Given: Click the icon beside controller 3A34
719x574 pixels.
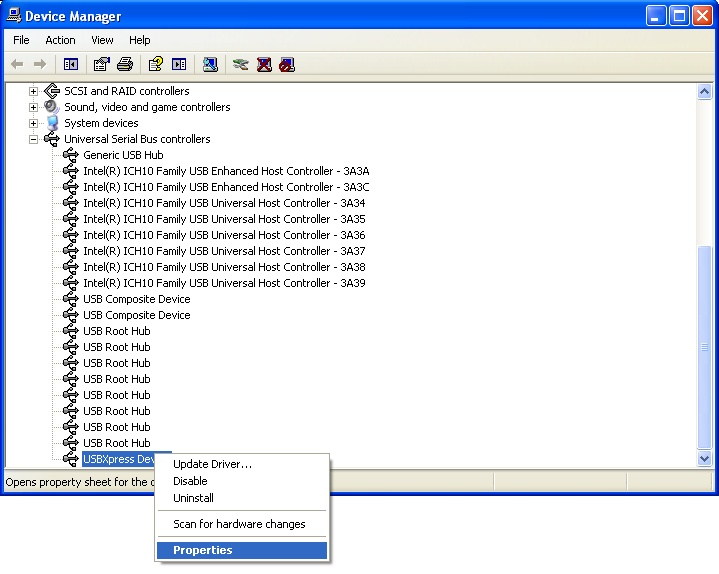Looking at the screenshot, I should coord(71,203).
